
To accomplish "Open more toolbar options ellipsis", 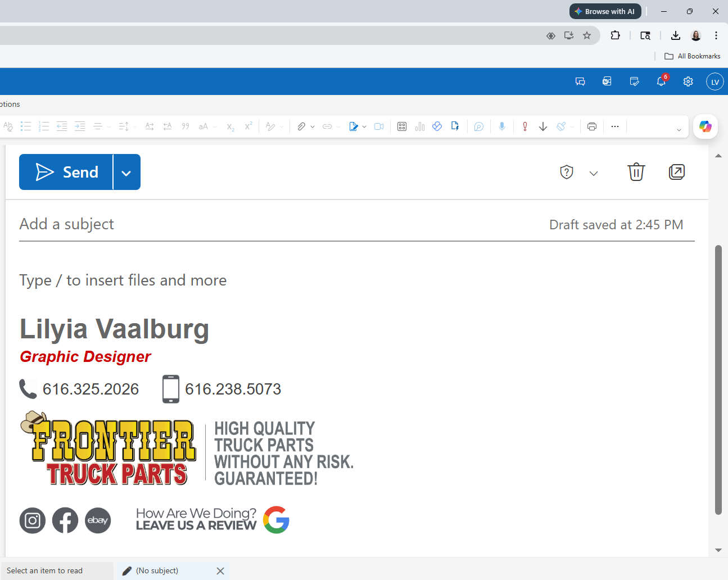I will click(615, 126).
